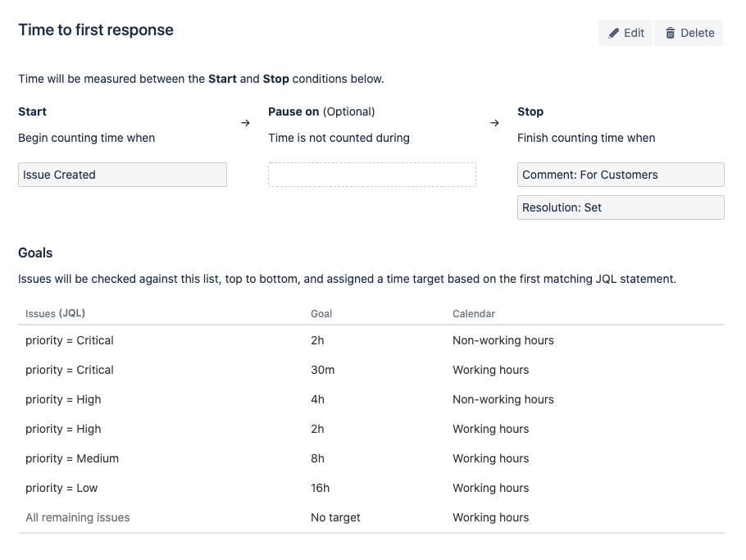Click the Issues (JQL) column header
746x560 pixels.
55,313
